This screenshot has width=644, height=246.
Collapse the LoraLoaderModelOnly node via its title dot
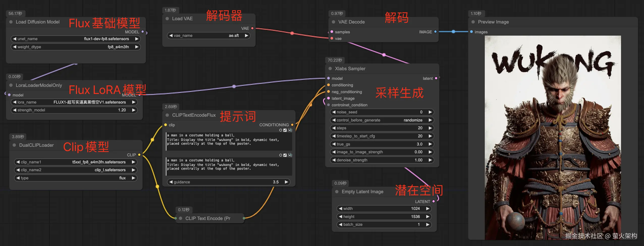[x=11, y=85]
